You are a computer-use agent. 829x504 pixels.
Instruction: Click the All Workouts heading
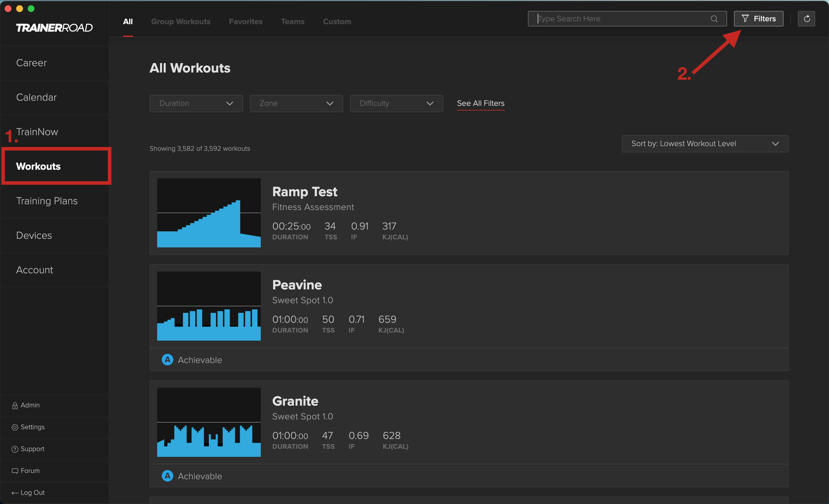point(190,68)
